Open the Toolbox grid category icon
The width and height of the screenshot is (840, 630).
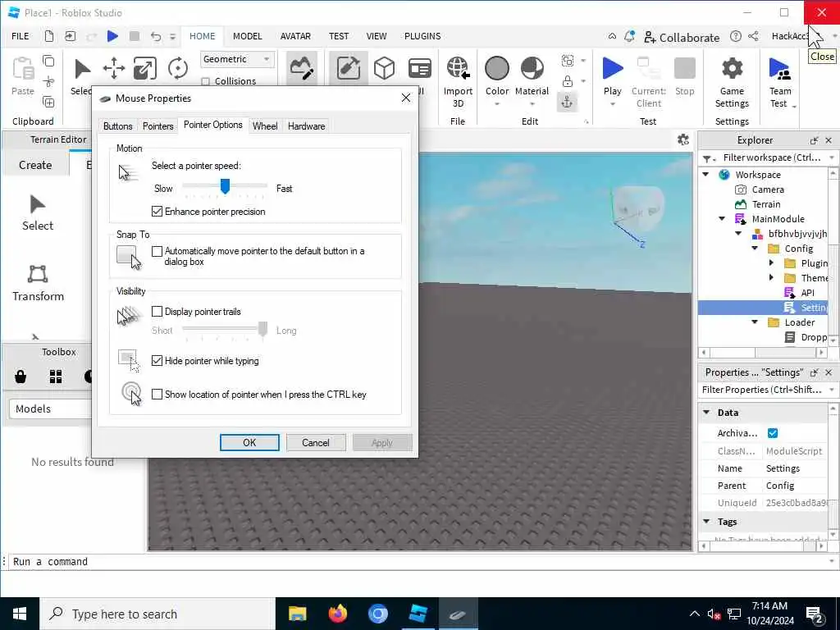[56, 376]
